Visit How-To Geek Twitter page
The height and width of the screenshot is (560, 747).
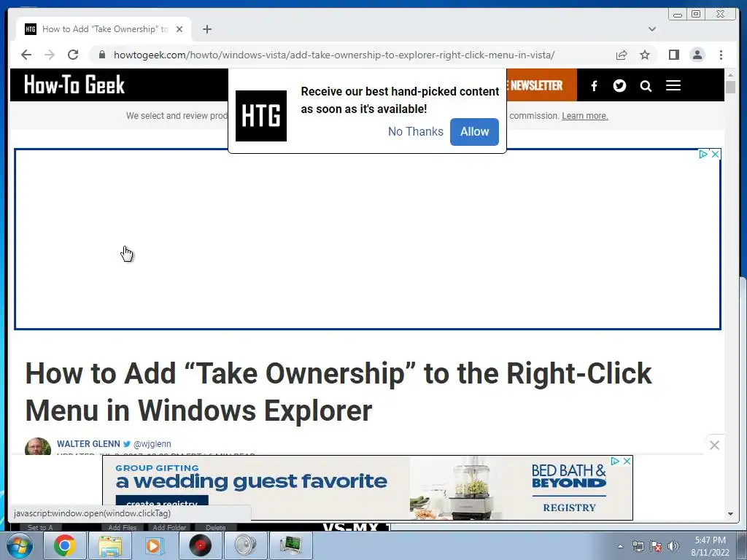coord(619,86)
